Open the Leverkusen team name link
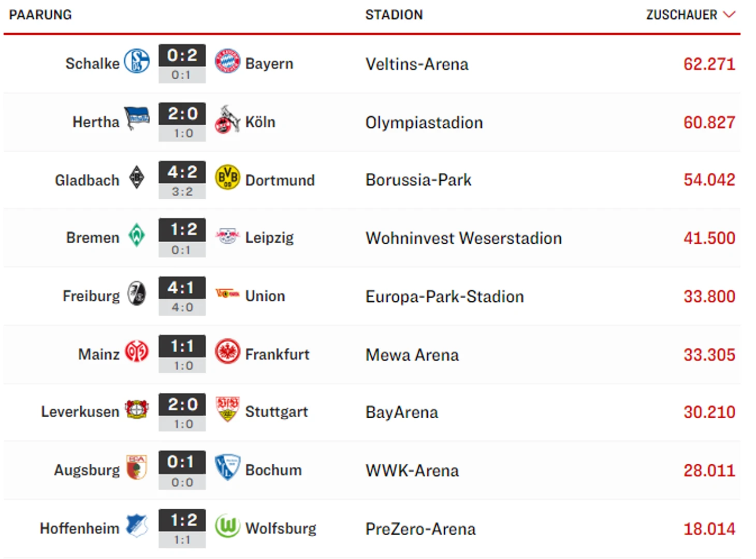756x559 pixels. click(80, 412)
